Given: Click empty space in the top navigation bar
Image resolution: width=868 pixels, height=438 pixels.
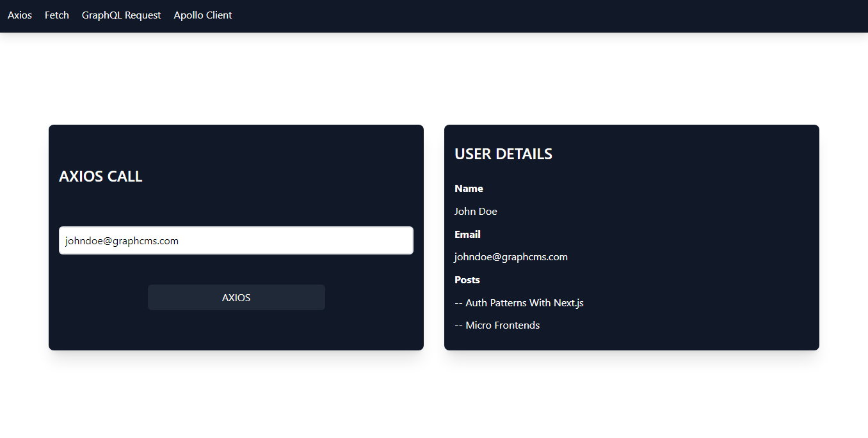Looking at the screenshot, I should (544, 15).
